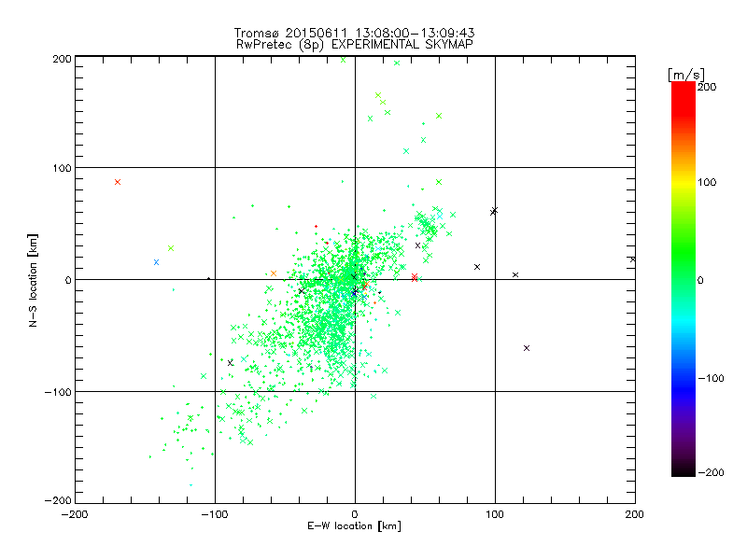Click the colorbar label '-200' at bottom

click(711, 472)
